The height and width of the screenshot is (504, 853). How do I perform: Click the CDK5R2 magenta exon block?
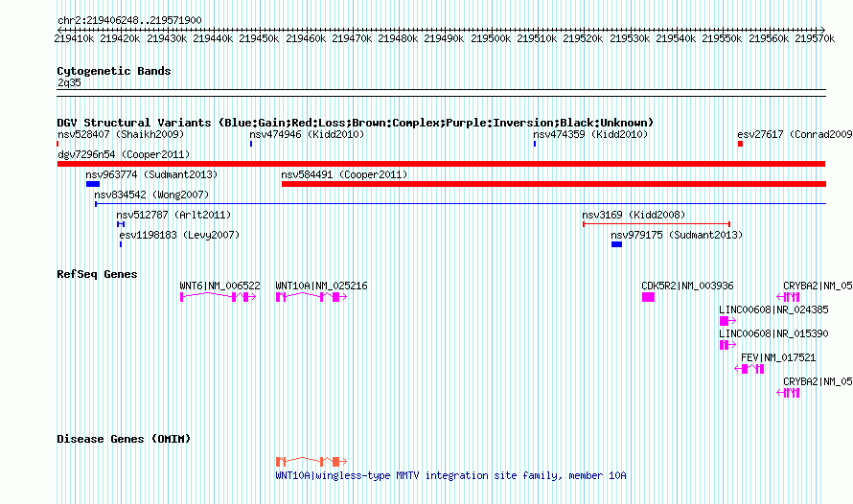tap(648, 297)
